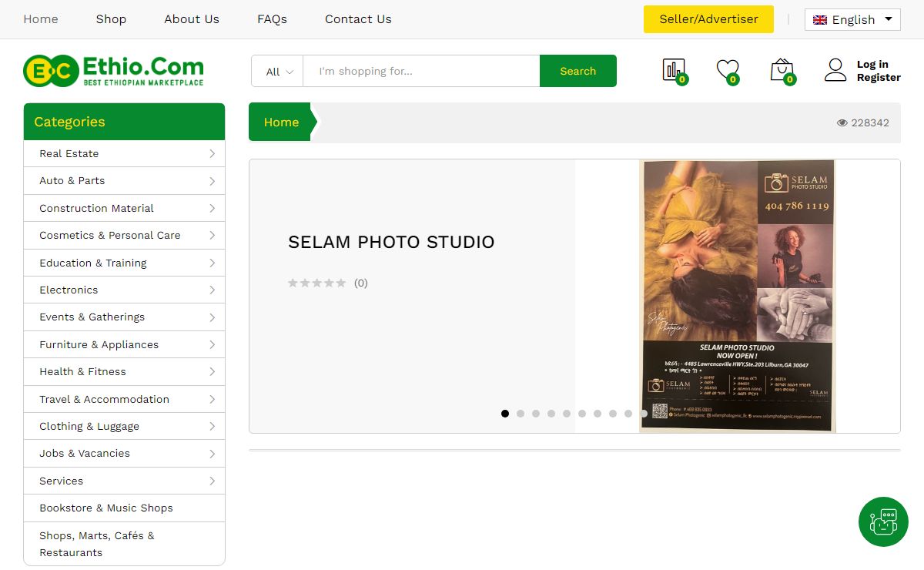The height and width of the screenshot is (570, 924).
Task: Click the Log in link
Action: 872,64
